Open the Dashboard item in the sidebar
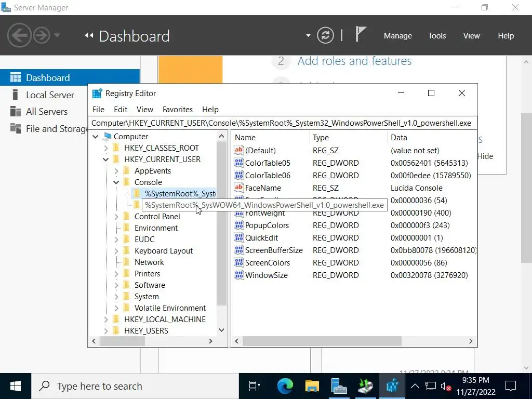The height and width of the screenshot is (399, 532). coord(70,78)
